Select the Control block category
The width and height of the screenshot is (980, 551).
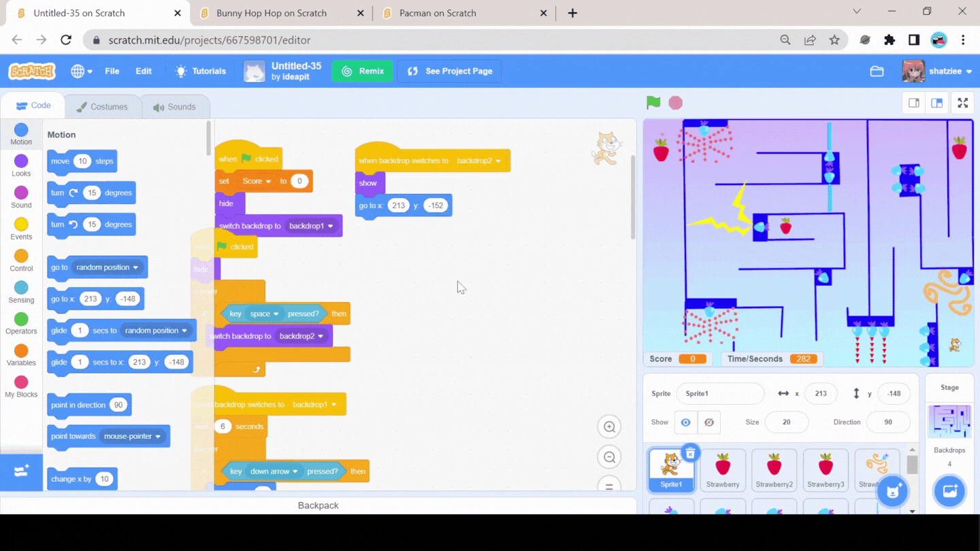tap(21, 261)
